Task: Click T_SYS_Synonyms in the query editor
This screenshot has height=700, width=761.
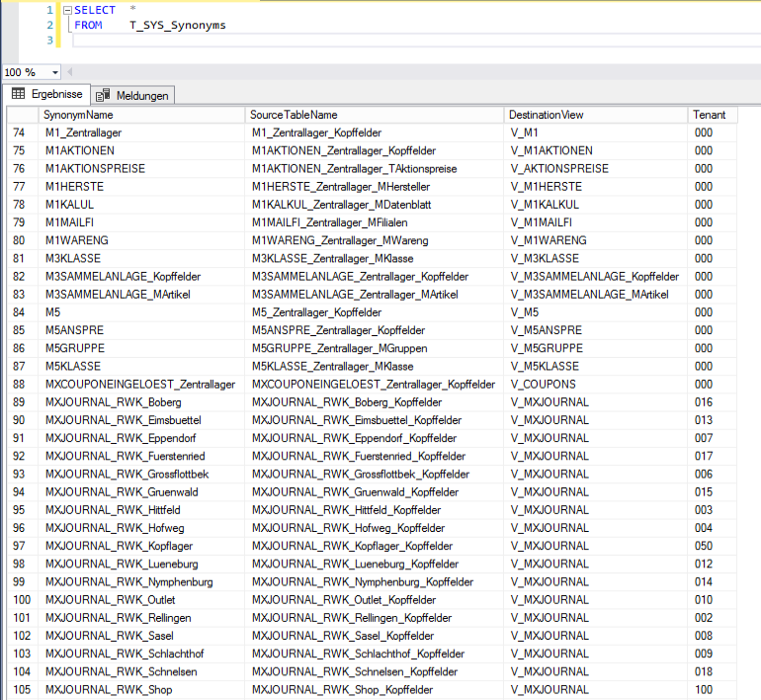Action: point(178,26)
